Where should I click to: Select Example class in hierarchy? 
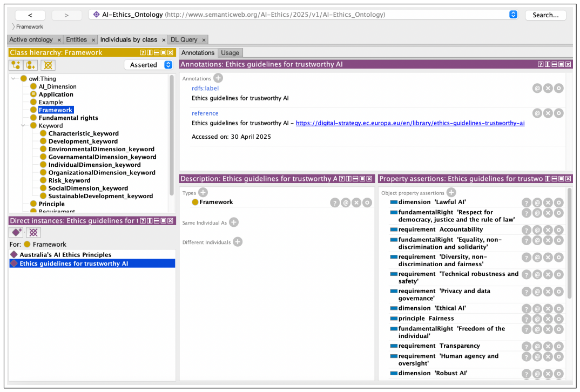pyautogui.click(x=51, y=102)
